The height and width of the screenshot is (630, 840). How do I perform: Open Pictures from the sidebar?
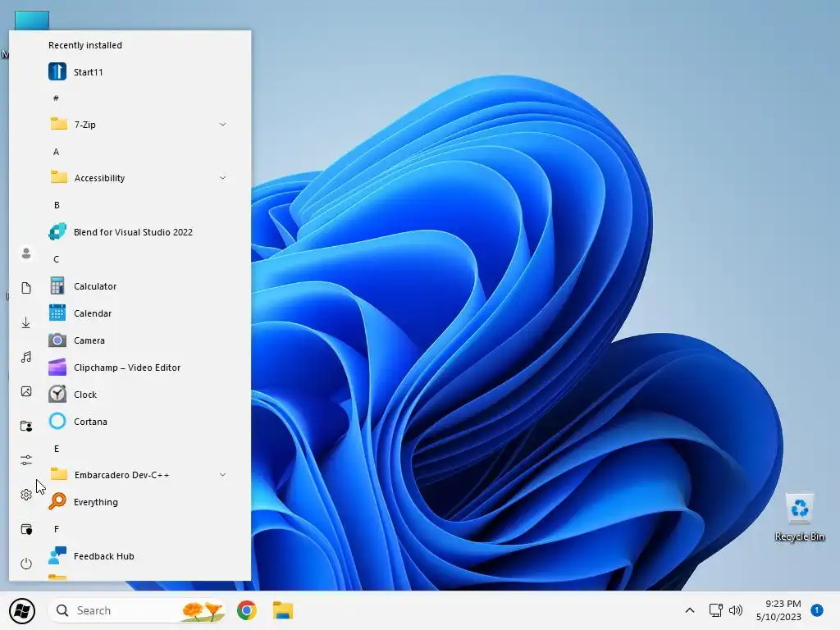[x=25, y=391]
